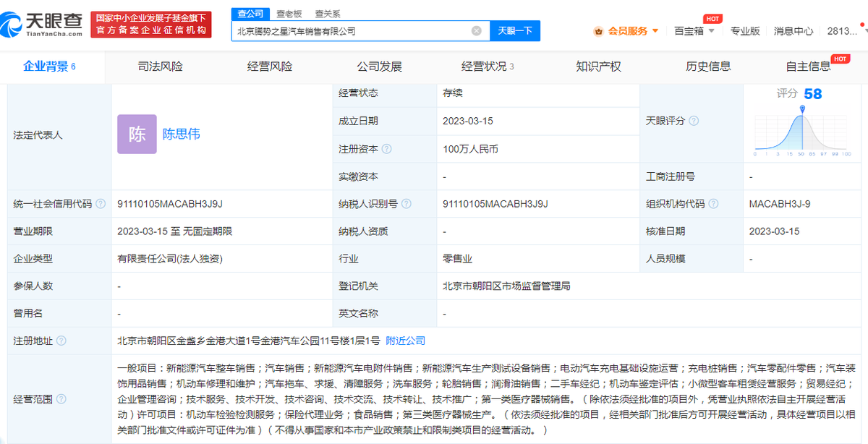Click the crown icon beside 会员服务
This screenshot has width=868, height=444.
[598, 31]
